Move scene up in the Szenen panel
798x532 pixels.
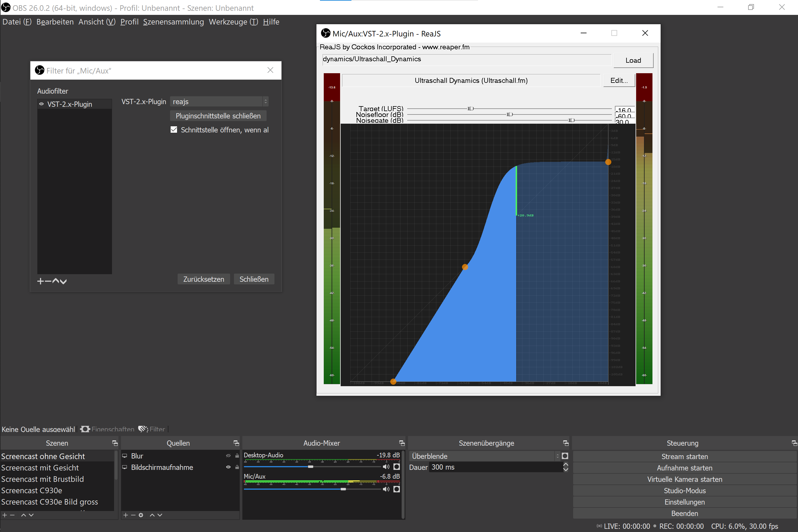[x=23, y=515]
